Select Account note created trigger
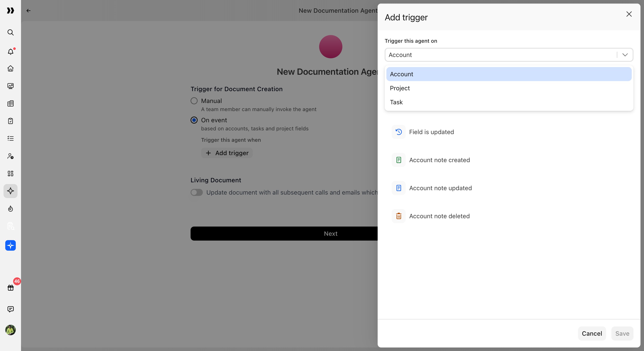 [x=509, y=160]
